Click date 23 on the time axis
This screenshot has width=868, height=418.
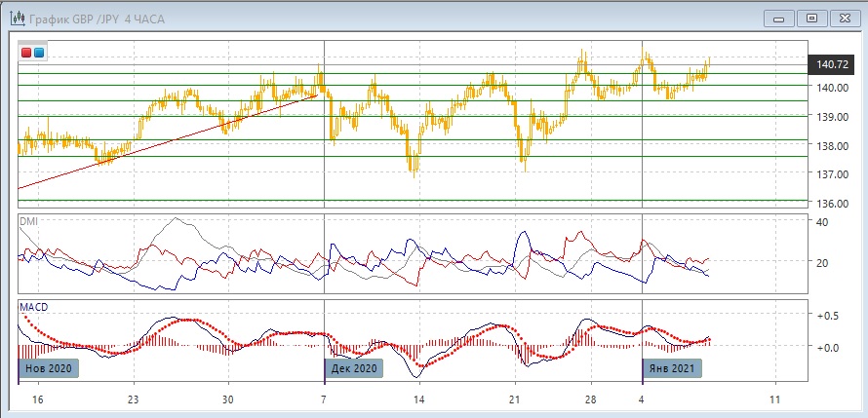coord(134,400)
